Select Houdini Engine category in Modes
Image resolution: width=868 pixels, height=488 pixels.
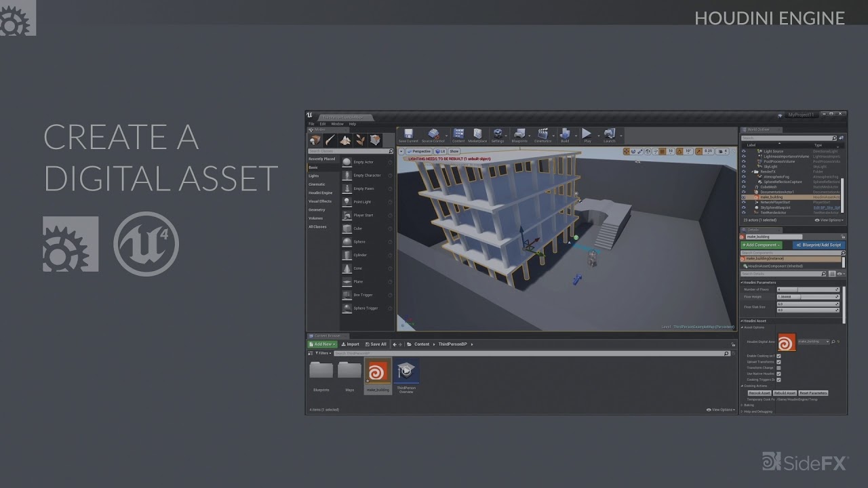(x=321, y=192)
